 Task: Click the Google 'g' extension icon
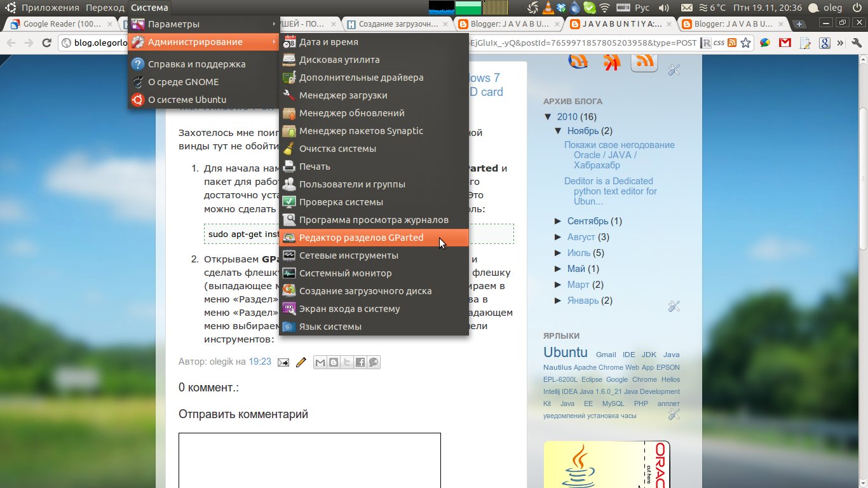point(824,43)
